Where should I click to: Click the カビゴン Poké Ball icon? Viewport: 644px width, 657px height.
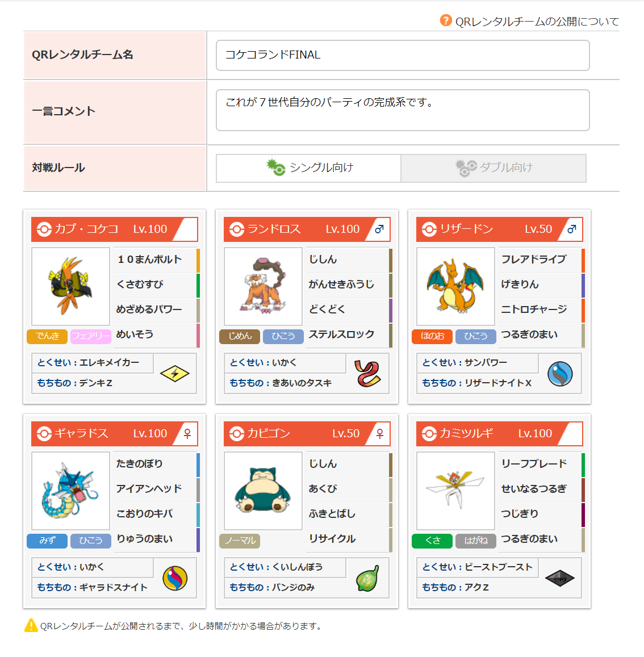237,434
